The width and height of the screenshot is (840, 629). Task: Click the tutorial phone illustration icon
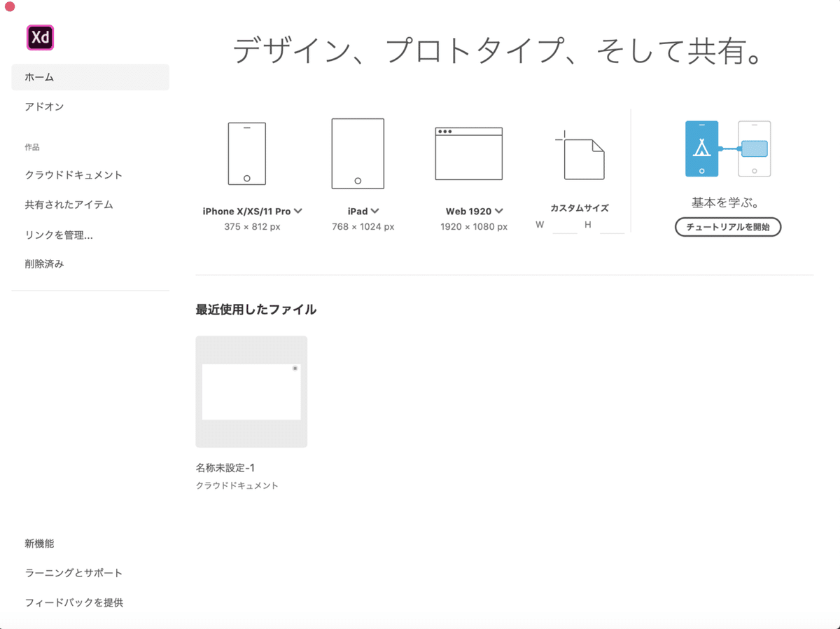pyautogui.click(x=700, y=148)
